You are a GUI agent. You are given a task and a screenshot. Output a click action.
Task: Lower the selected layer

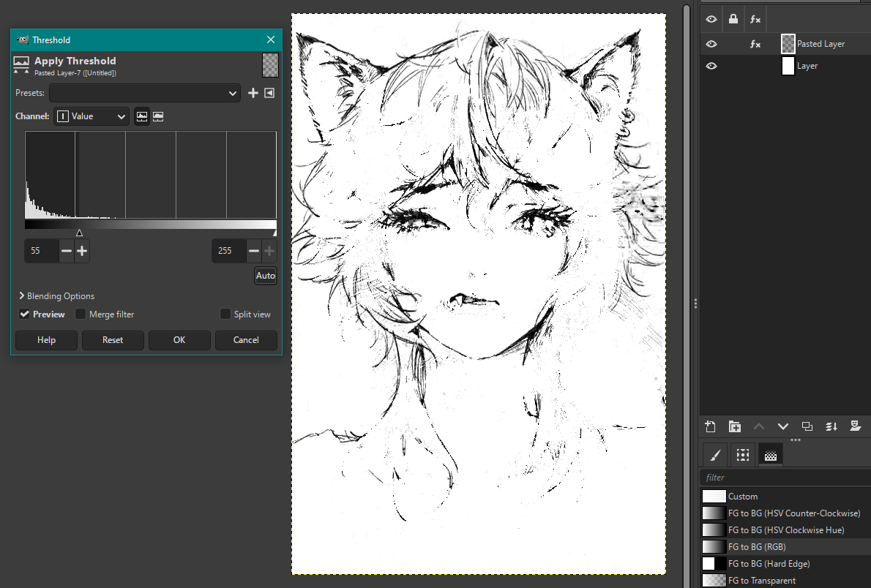tap(782, 426)
